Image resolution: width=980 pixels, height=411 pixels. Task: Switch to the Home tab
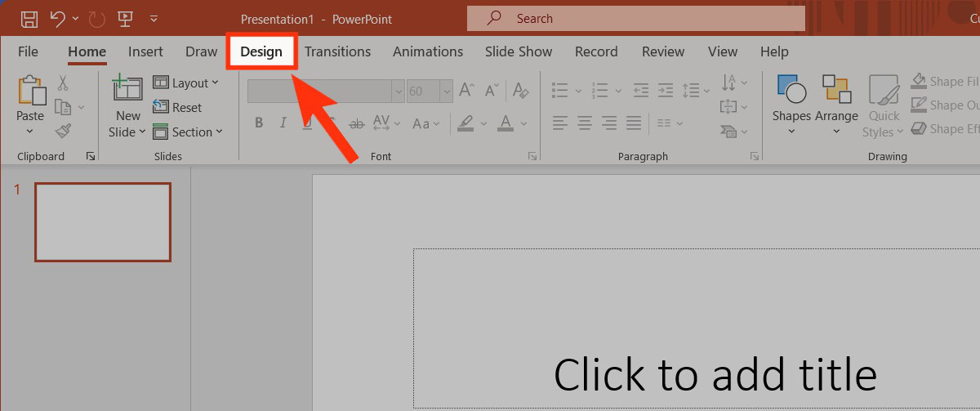[87, 51]
